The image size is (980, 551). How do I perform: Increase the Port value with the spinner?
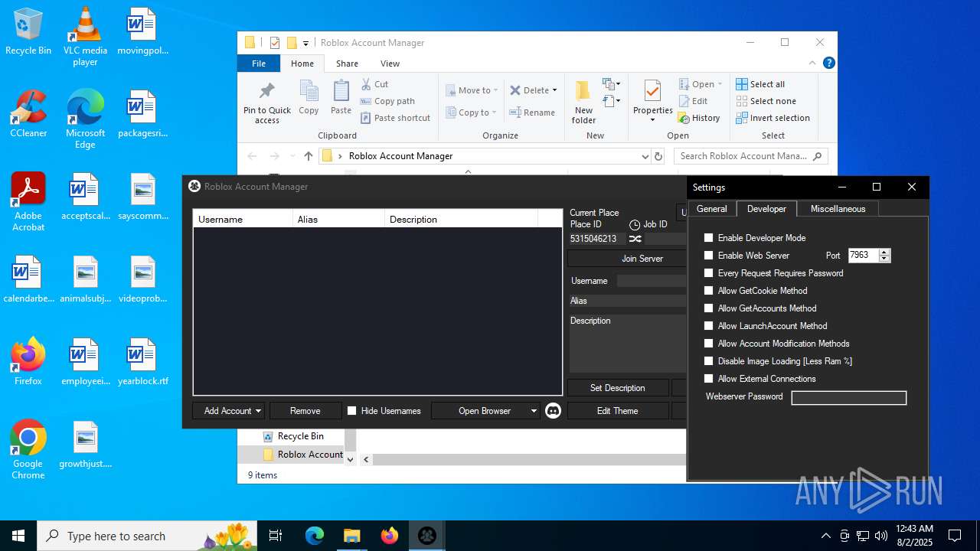[885, 252]
